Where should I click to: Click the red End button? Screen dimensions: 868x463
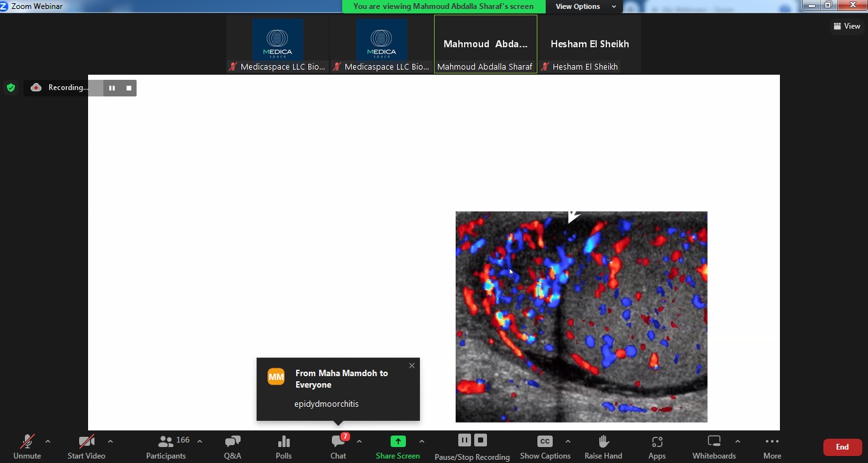pyautogui.click(x=842, y=447)
